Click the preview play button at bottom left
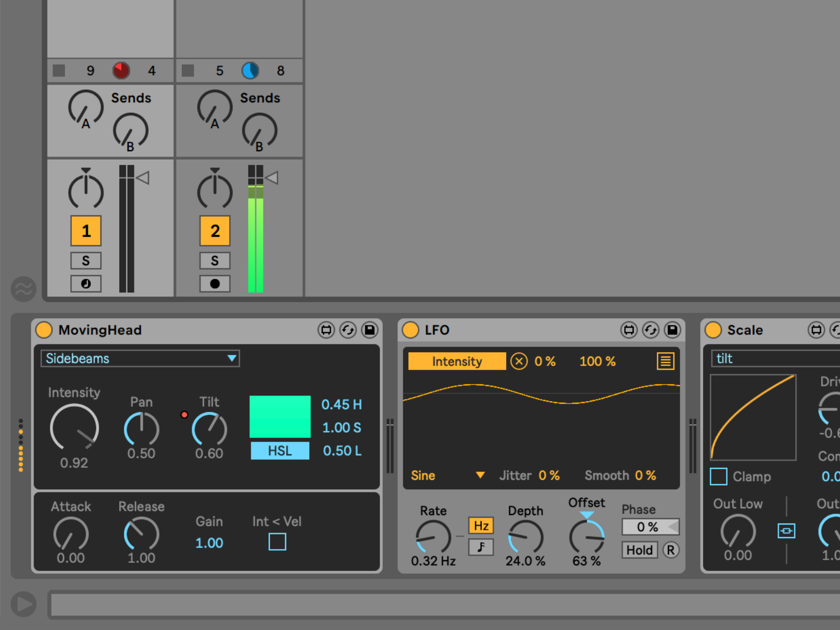 click(x=23, y=604)
